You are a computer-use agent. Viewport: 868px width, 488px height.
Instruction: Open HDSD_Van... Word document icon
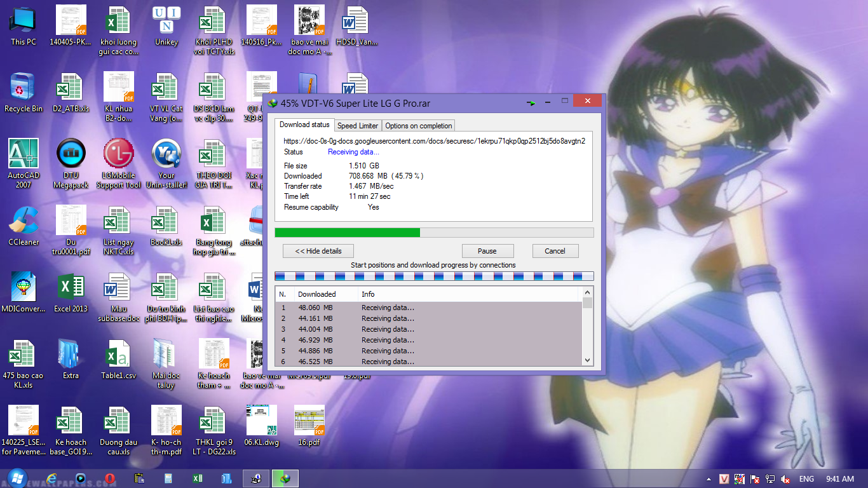[356, 26]
